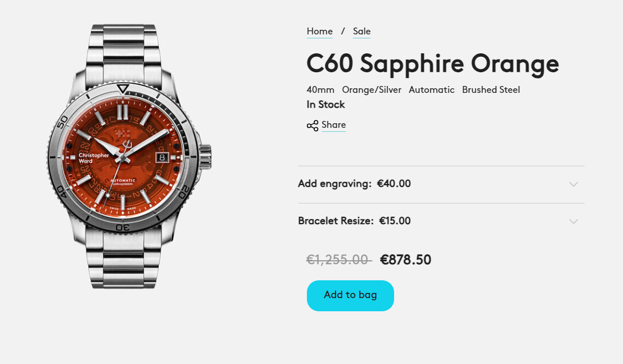Click the Add engraving €40.00 label
The height and width of the screenshot is (364, 623).
(355, 183)
